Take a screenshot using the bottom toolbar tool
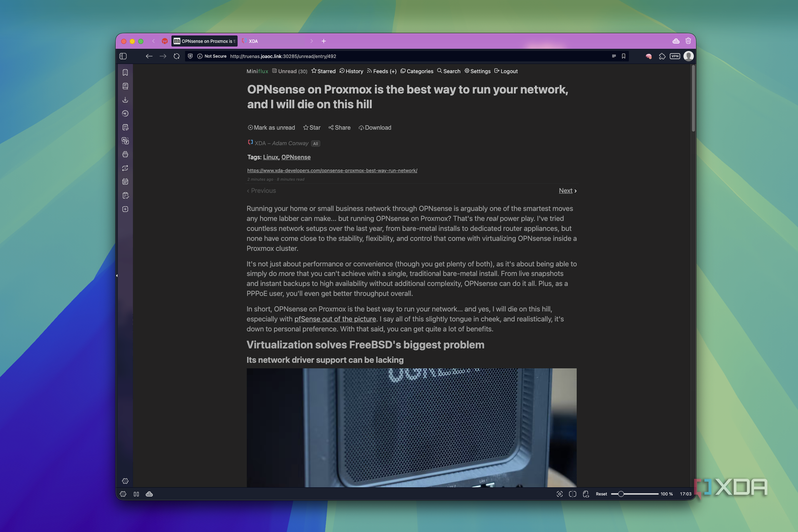Screen dimensions: 798x532 [560, 494]
